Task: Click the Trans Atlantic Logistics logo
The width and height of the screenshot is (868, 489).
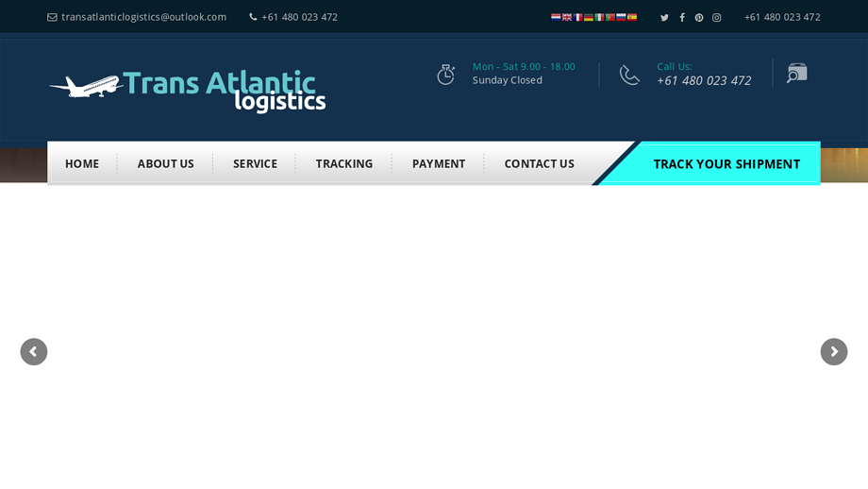Action: [188, 90]
